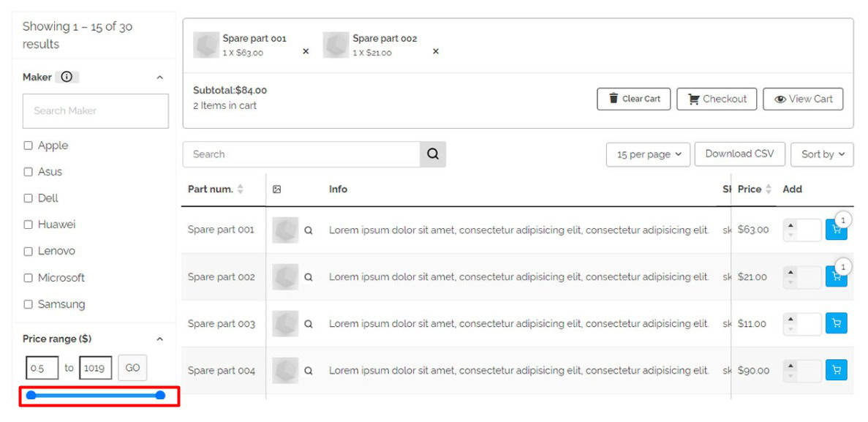Add Spare part 003 using the blue cart icon

836,323
